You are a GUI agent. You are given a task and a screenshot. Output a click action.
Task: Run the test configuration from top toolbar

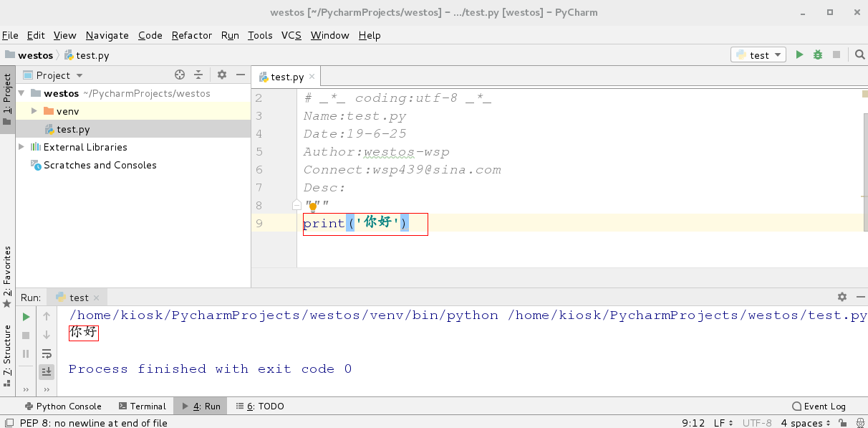point(799,55)
